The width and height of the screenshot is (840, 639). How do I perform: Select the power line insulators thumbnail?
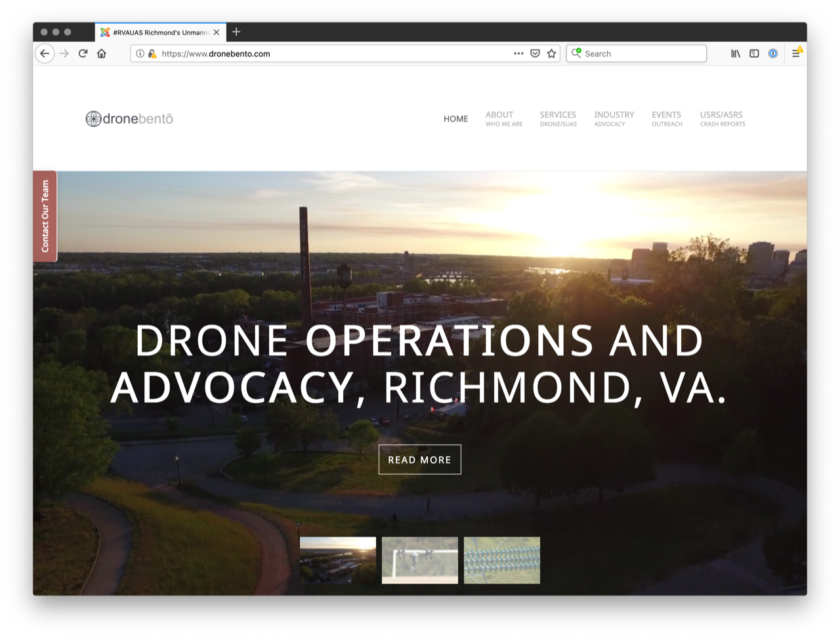pos(502,560)
